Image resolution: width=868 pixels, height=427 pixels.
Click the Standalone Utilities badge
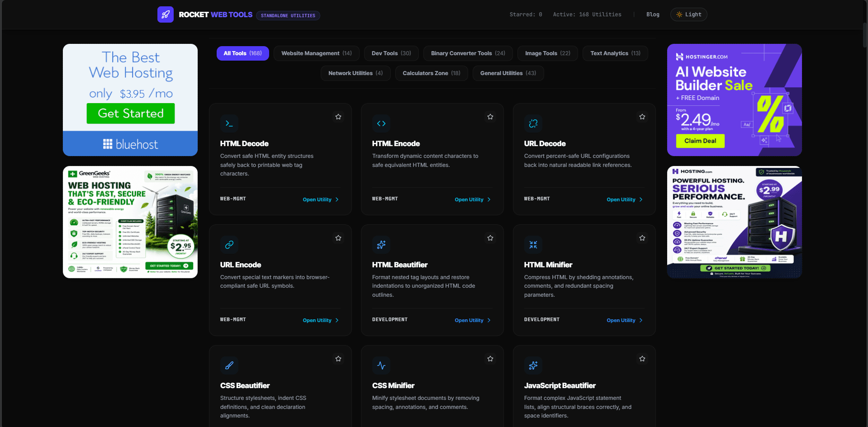coord(288,15)
